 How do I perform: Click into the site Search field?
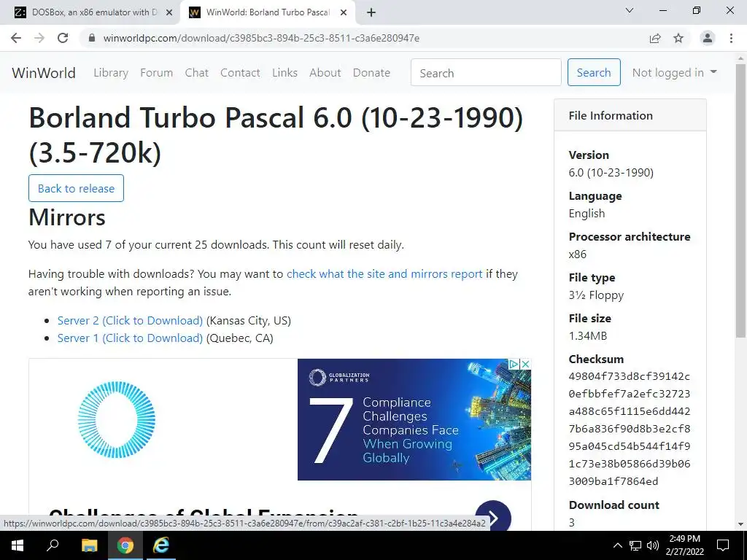pos(486,72)
